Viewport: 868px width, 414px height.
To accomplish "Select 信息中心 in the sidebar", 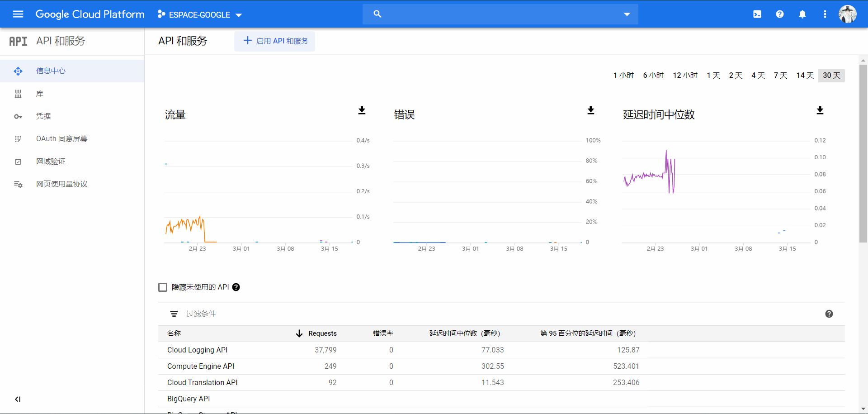I will point(72,71).
